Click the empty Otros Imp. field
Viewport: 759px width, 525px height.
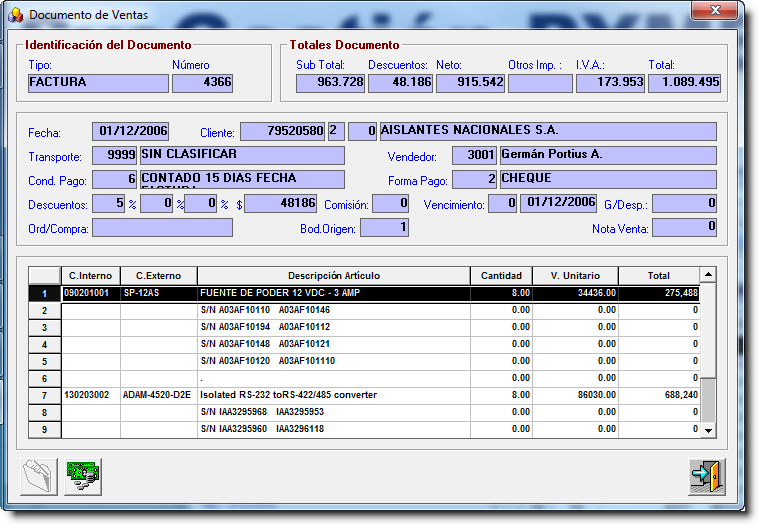tap(540, 83)
